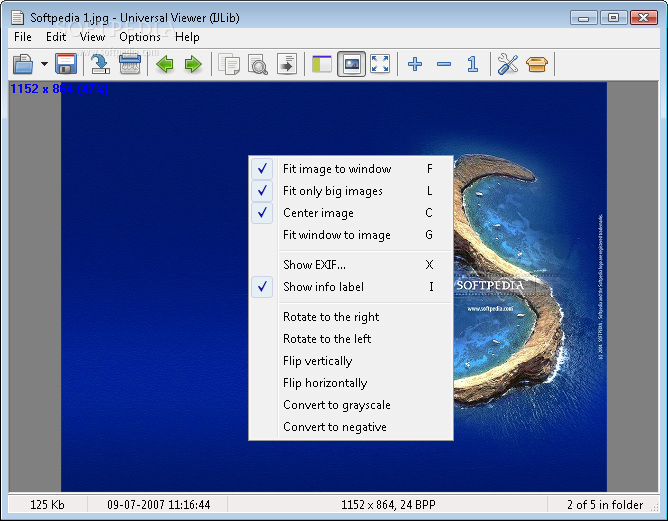Viewport: 668px width, 521px height.
Task: Open the Options menu
Action: (x=140, y=37)
